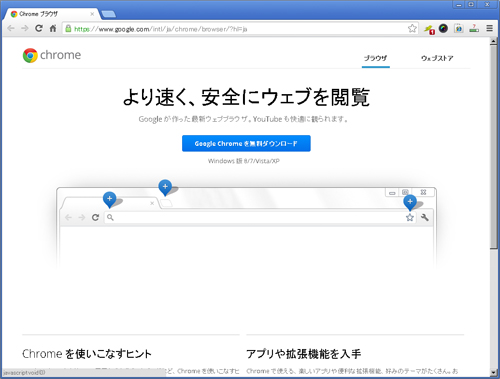The image size is (500, 379).
Task: Open the Chrome hamburger menu
Action: click(489, 29)
